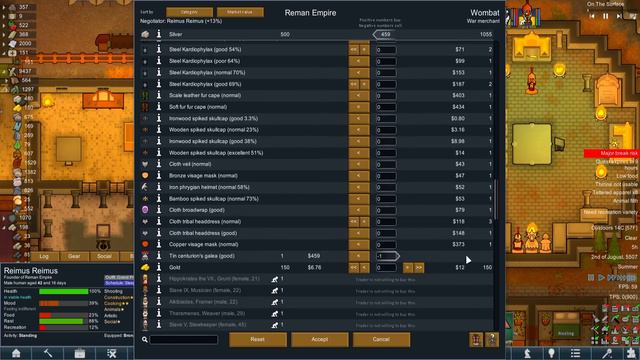
Task: Click the trade list scrollbar
Action: click(x=496, y=199)
